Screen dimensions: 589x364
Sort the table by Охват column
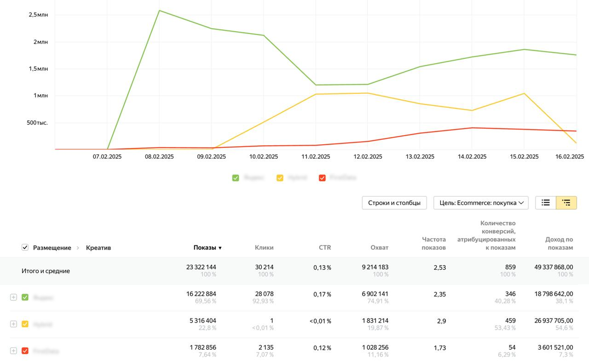click(x=379, y=248)
